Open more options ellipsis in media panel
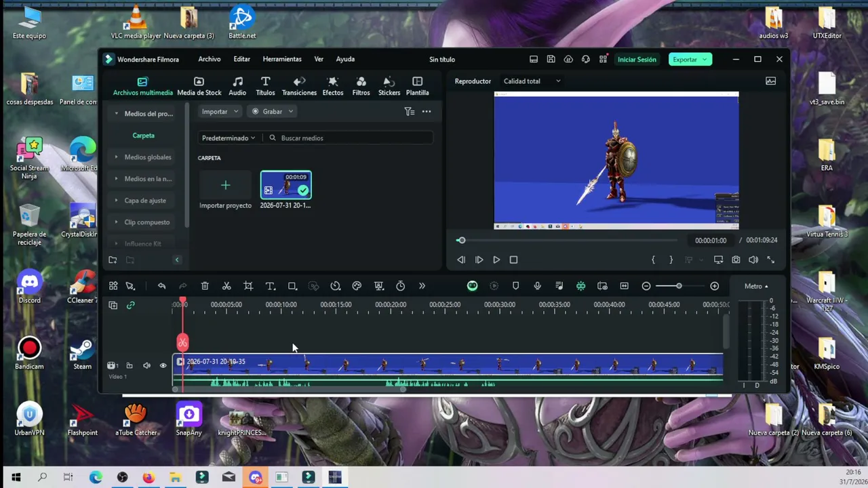The height and width of the screenshot is (488, 868). pos(427,111)
